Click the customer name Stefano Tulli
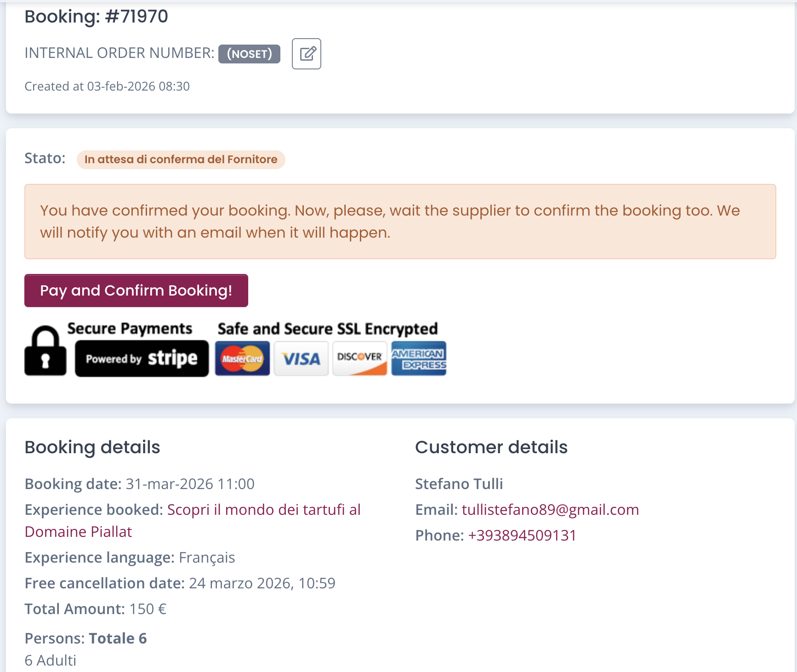Viewport: 797px width, 672px height. [459, 484]
